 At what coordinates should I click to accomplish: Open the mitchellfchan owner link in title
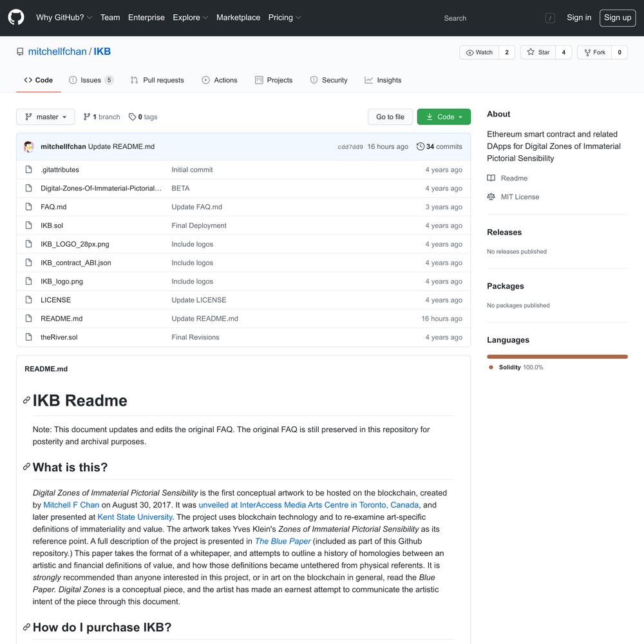(x=57, y=52)
